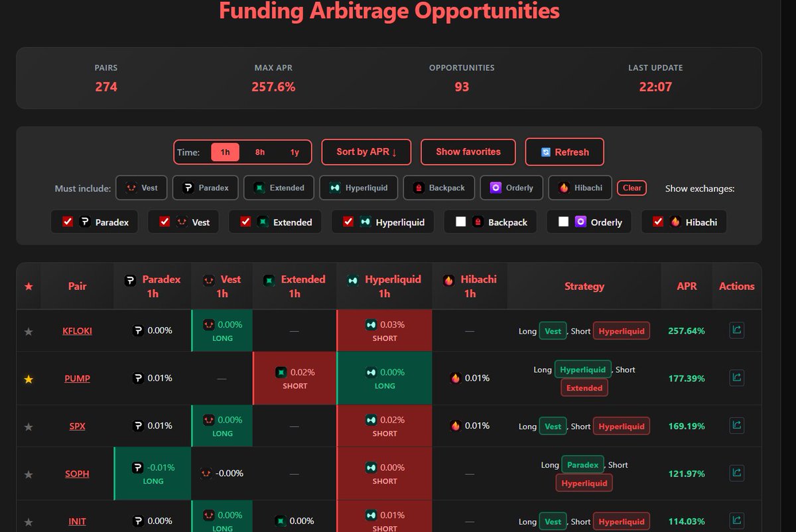Favorite the KFLOKI pair star

pyautogui.click(x=28, y=331)
